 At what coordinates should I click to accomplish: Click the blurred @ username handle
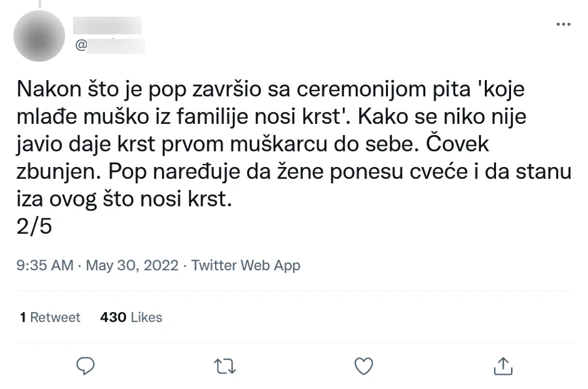[110, 46]
